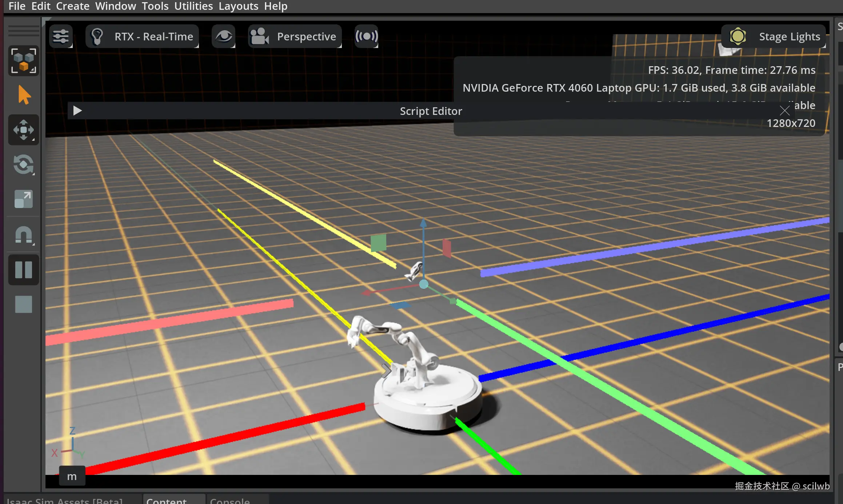Open viewport settings sliders icon
This screenshot has width=843, height=504.
point(61,36)
